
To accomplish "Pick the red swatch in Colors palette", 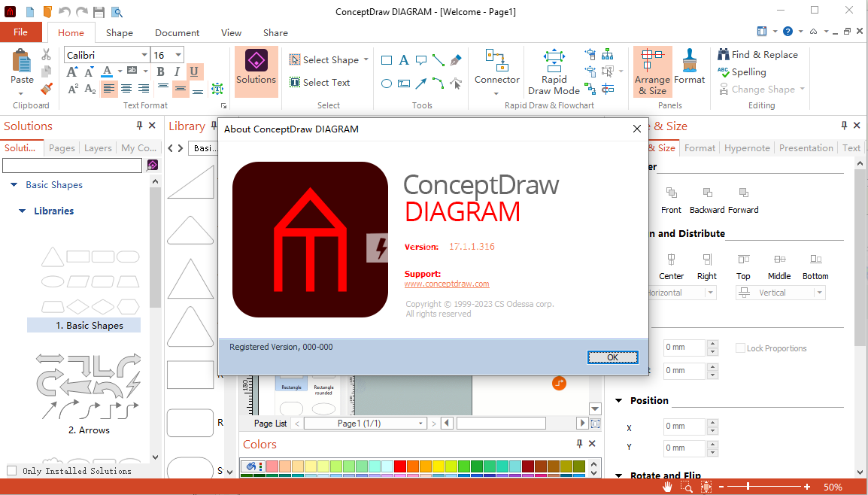I will pyautogui.click(x=400, y=466).
